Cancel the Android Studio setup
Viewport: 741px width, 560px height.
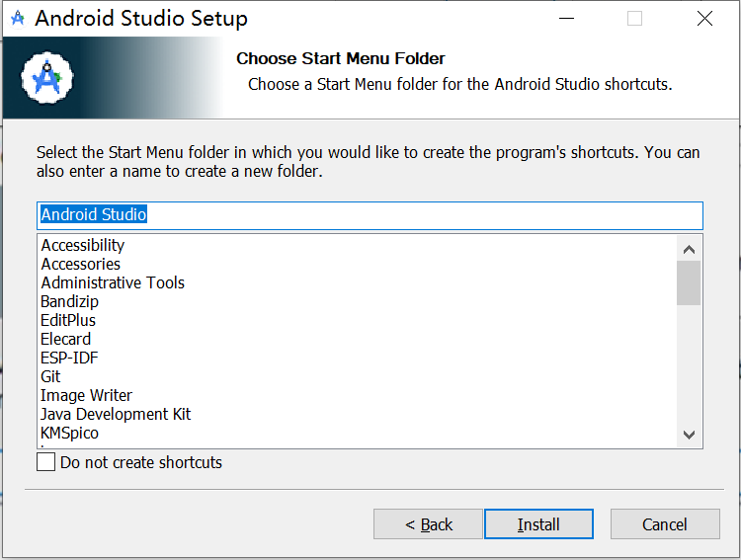click(665, 524)
